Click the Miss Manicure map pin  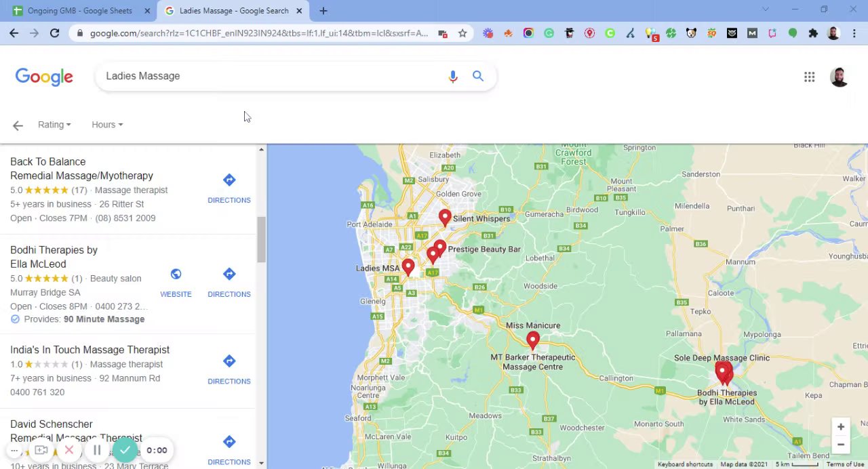point(532,340)
